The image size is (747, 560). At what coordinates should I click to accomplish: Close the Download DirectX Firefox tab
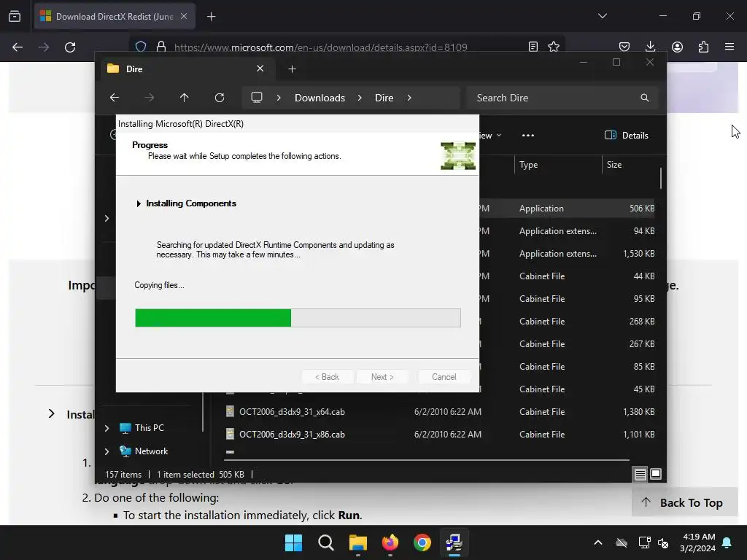click(184, 16)
